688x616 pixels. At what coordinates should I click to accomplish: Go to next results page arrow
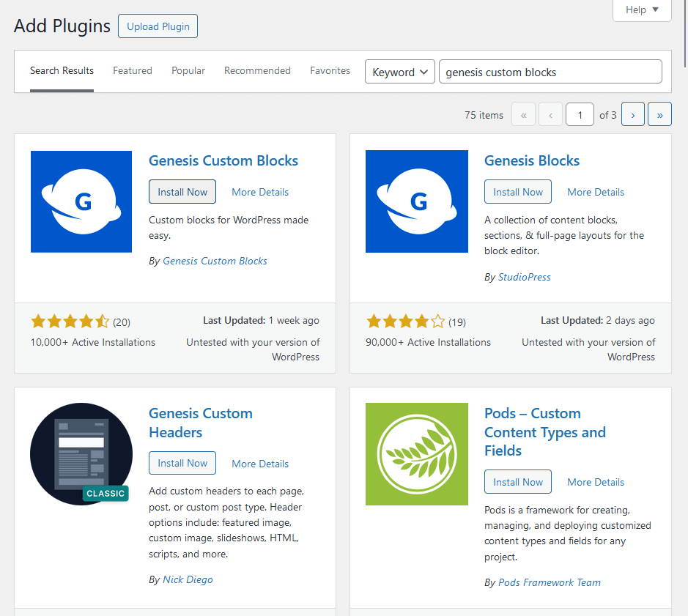(x=633, y=114)
